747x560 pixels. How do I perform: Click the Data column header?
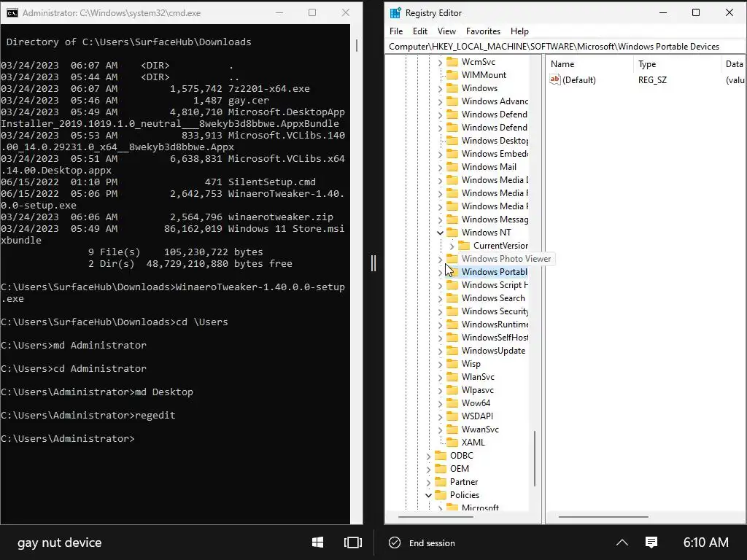734,64
